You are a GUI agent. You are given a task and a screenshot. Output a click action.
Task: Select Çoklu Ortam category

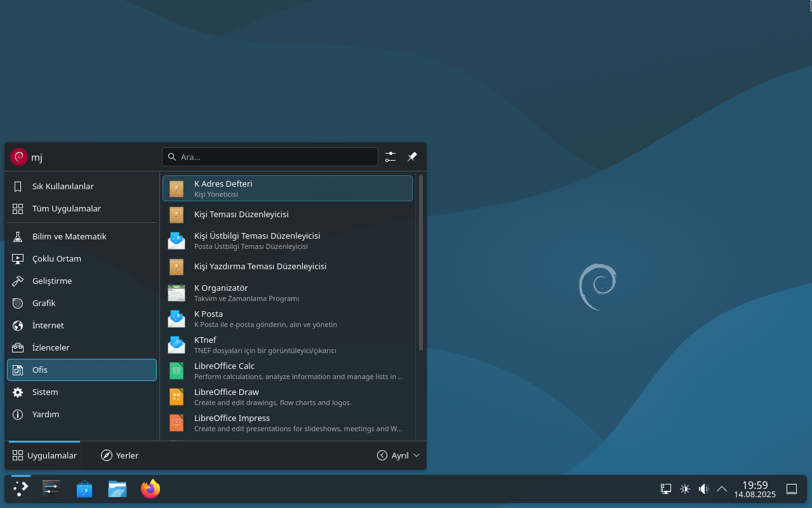click(x=82, y=259)
